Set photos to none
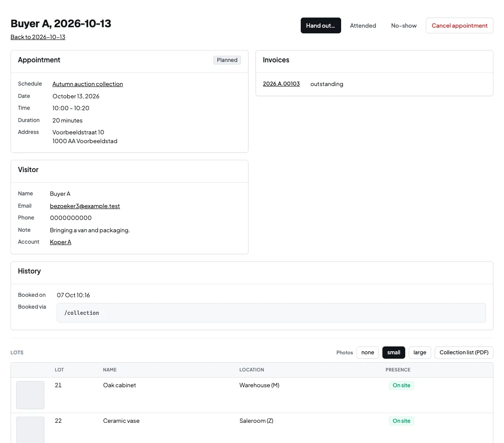The image size is (504, 443). tap(367, 353)
